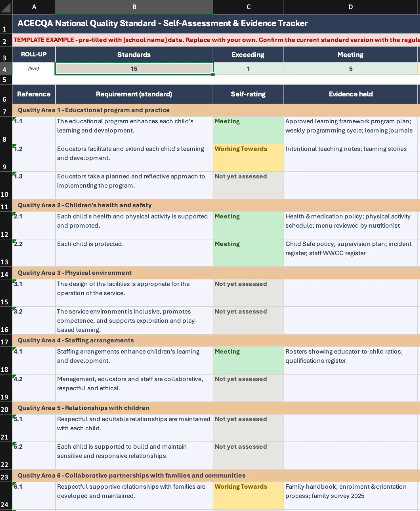Select Quality Area 4 section heading
The image size is (420, 511).
tap(216, 340)
